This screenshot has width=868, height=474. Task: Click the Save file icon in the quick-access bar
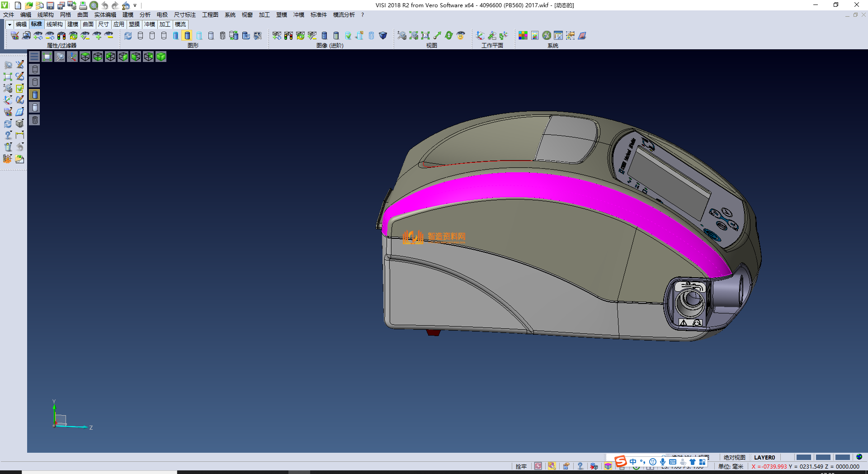50,5
